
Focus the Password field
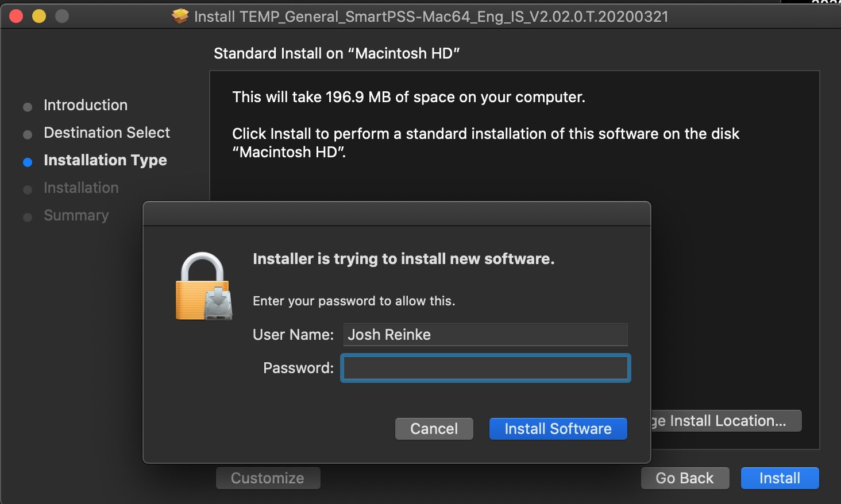[485, 368]
